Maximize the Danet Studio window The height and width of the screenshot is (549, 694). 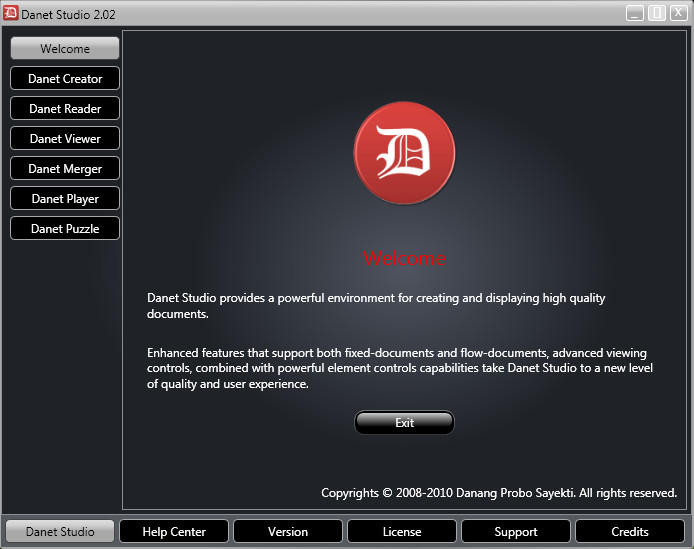coord(657,13)
